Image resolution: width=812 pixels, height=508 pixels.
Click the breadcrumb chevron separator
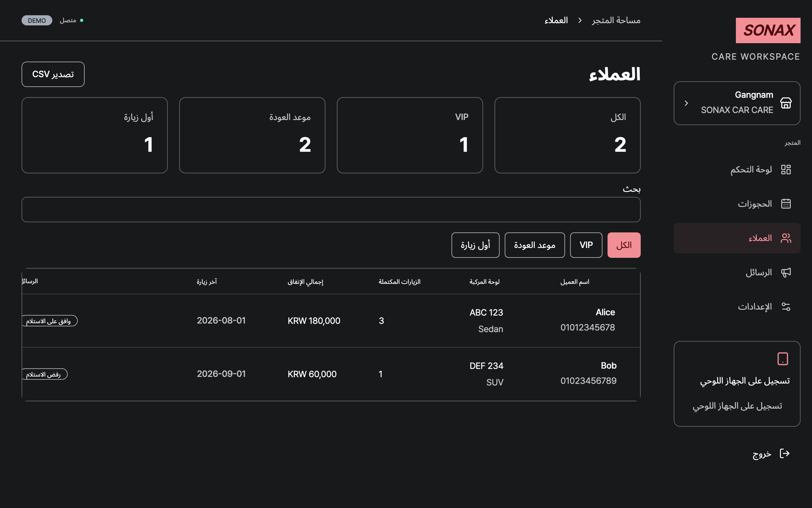coord(580,21)
